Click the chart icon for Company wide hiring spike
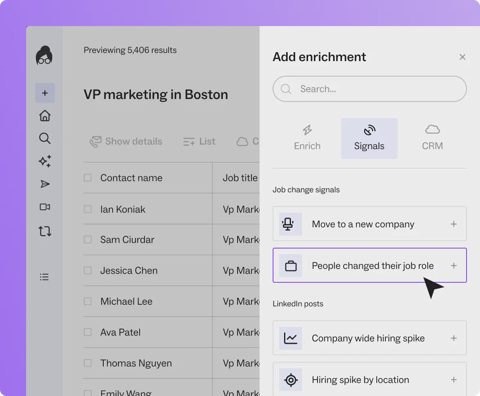The height and width of the screenshot is (396, 480). (x=291, y=338)
